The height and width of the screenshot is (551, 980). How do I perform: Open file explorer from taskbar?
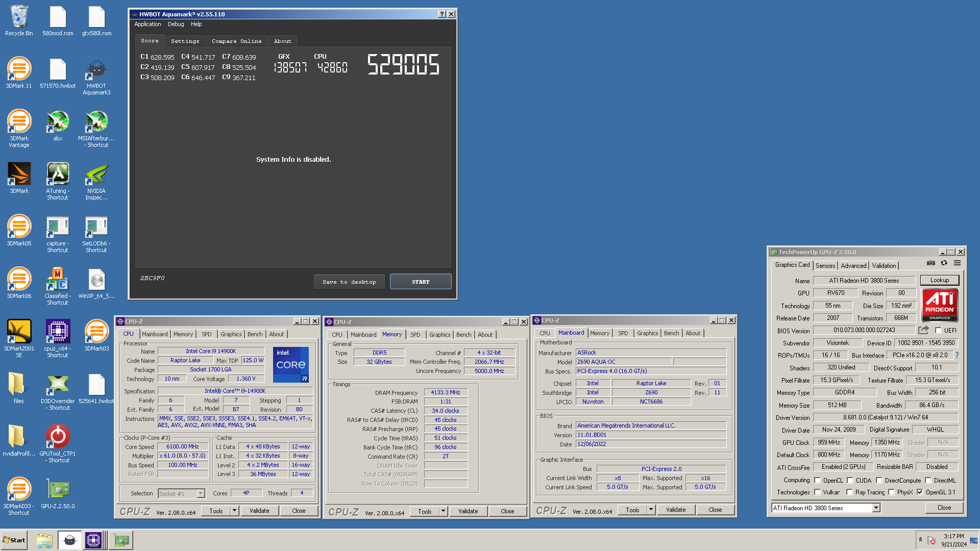tap(44, 540)
